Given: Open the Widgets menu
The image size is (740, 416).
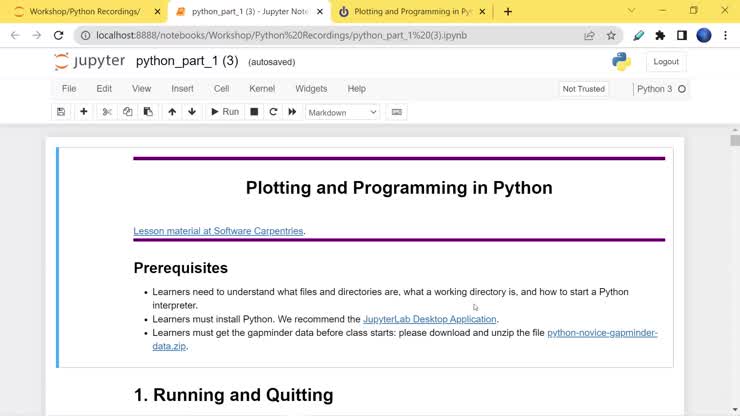Looking at the screenshot, I should tap(311, 89).
